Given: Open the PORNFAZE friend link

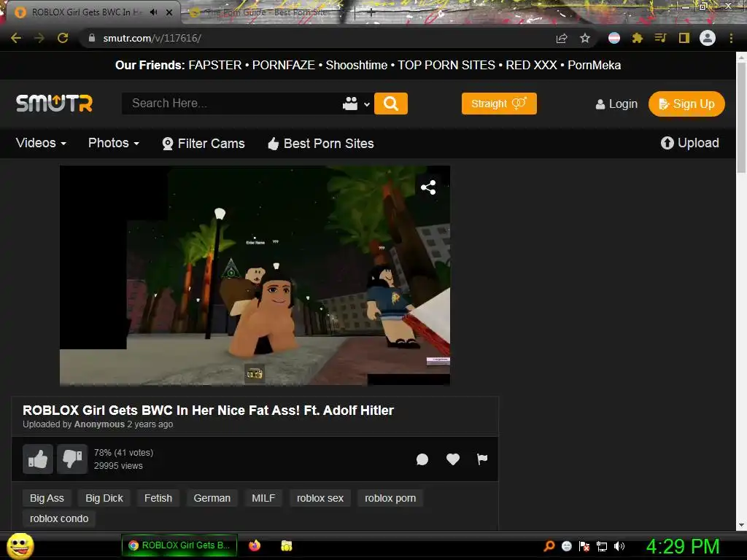Looking at the screenshot, I should (284, 65).
